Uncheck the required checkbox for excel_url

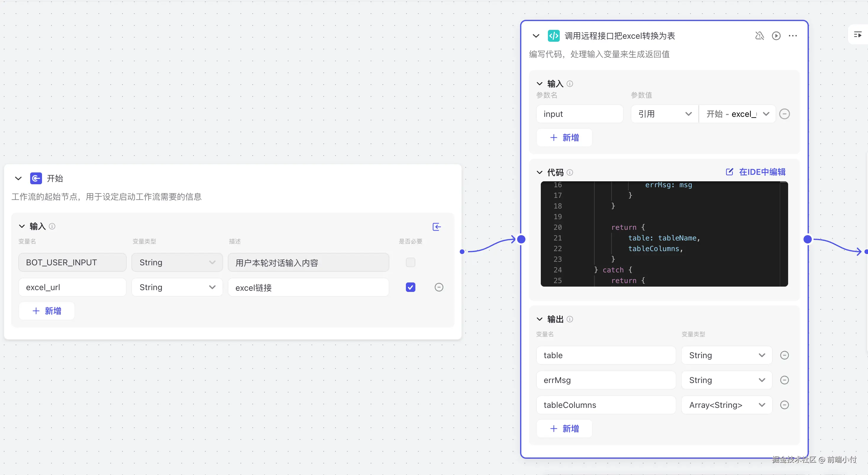tap(410, 287)
